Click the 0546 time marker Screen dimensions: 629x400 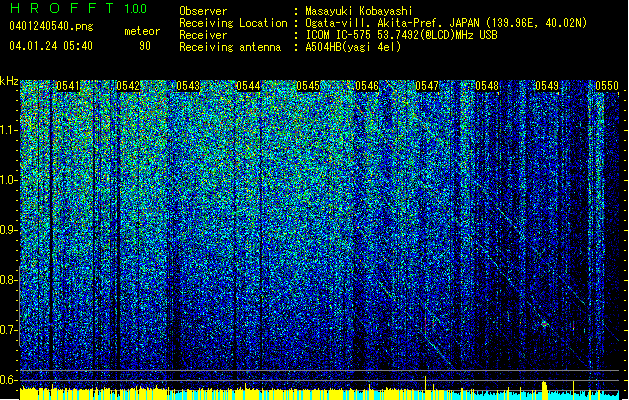[367, 86]
